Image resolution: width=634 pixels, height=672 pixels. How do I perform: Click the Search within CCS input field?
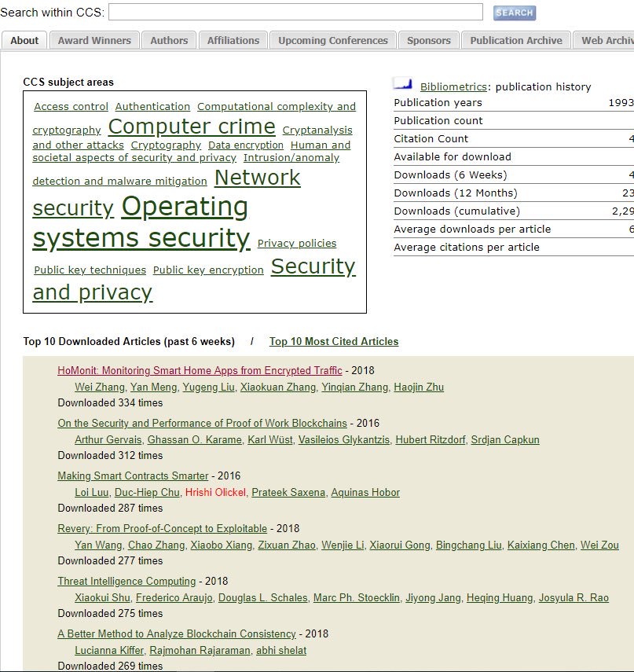[295, 12]
